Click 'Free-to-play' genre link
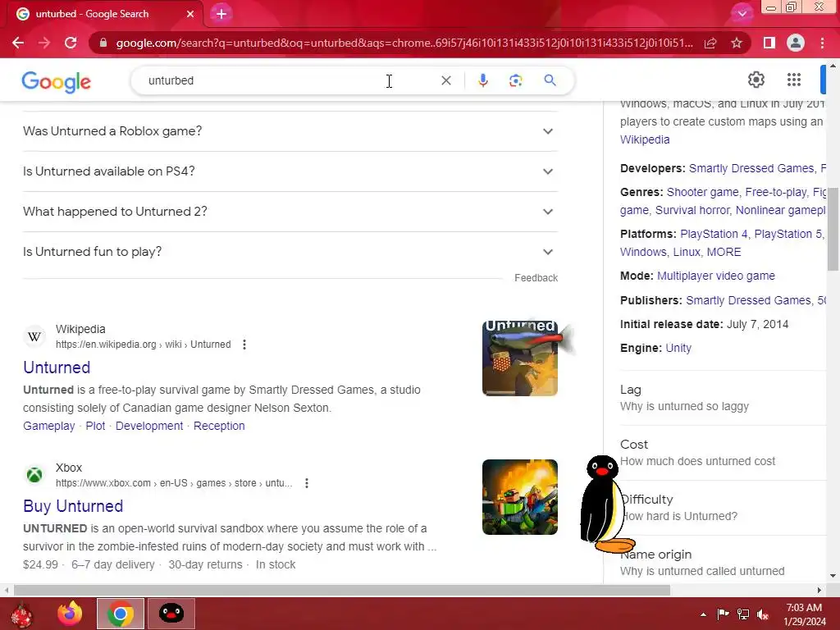840x630 pixels. pyautogui.click(x=776, y=192)
